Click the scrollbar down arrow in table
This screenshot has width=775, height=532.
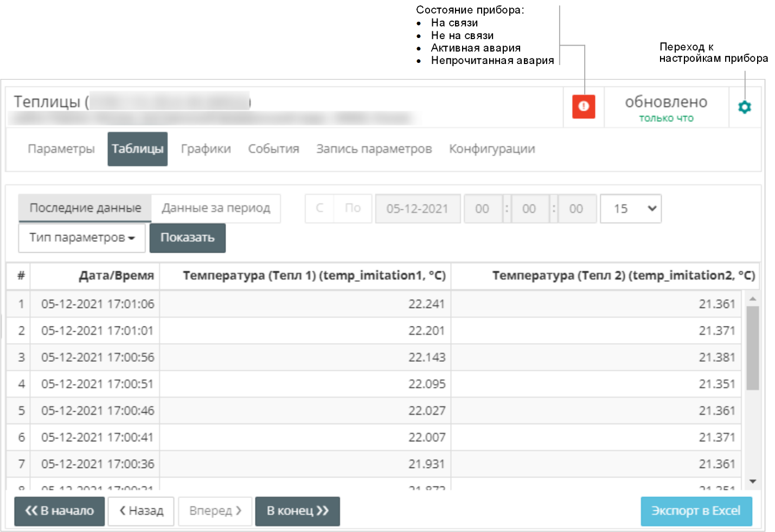(752, 482)
